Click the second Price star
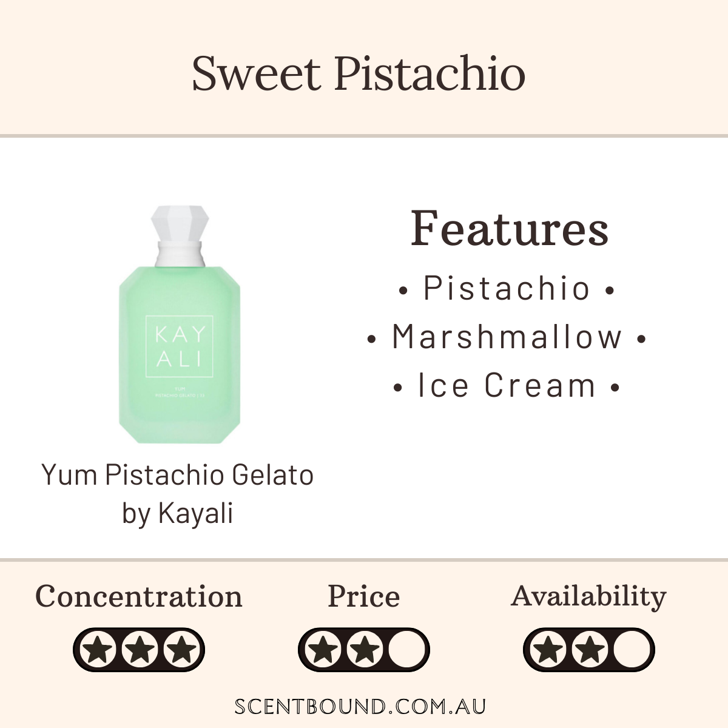 click(x=364, y=650)
